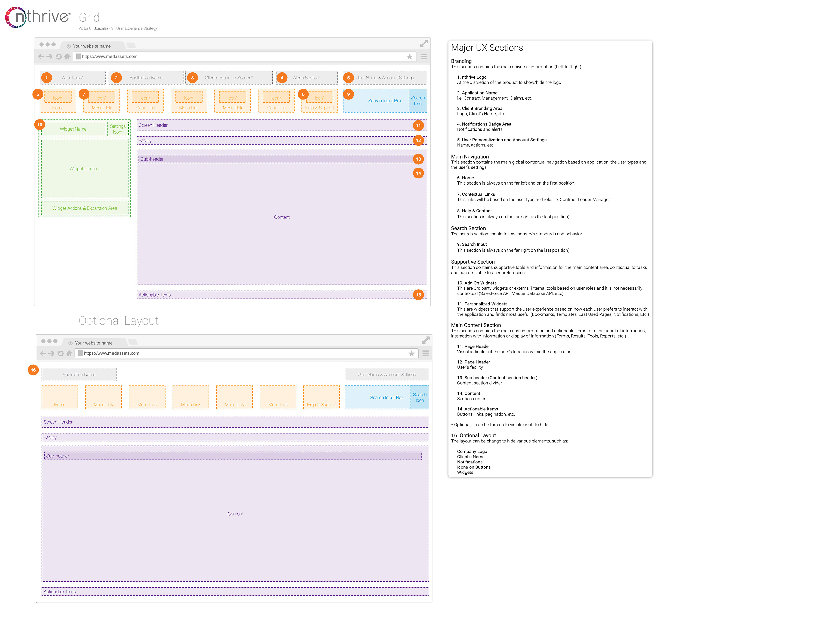
Task: Click the back arrow in top browser mockup
Action: tap(41, 57)
